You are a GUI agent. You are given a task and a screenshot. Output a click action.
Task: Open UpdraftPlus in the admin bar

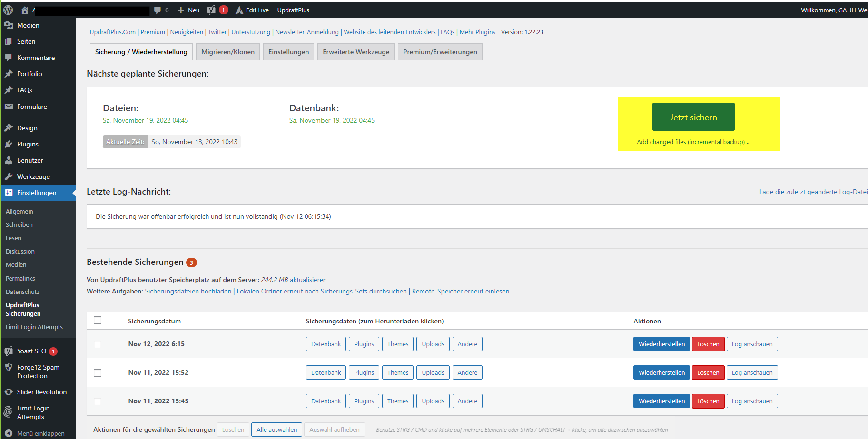293,10
